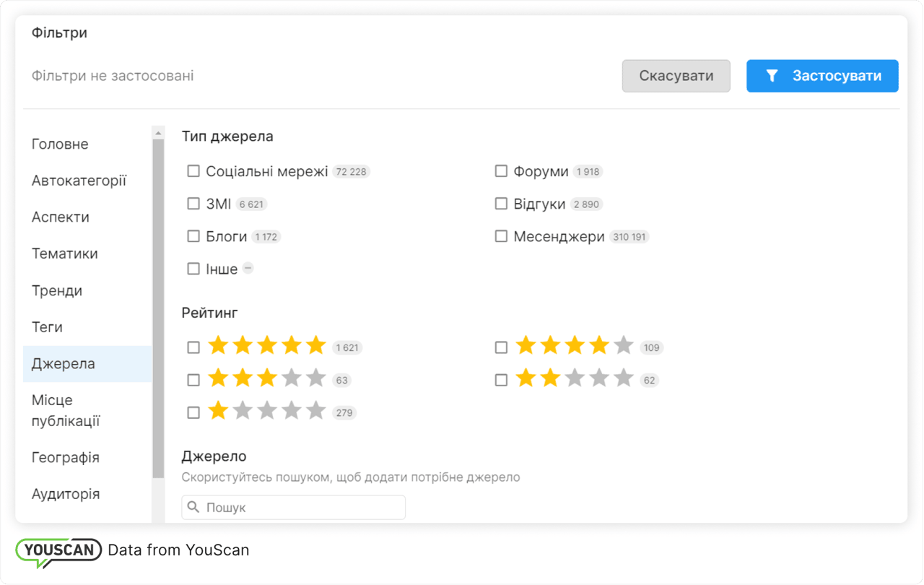Image resolution: width=924 pixels, height=585 pixels.
Task: Check the Відгуки source type
Action: pyautogui.click(x=501, y=203)
